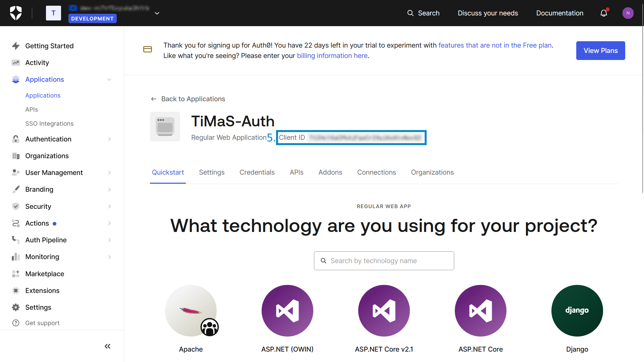Select SSO Integrations in sidebar
This screenshot has height=362, width=644.
49,124
